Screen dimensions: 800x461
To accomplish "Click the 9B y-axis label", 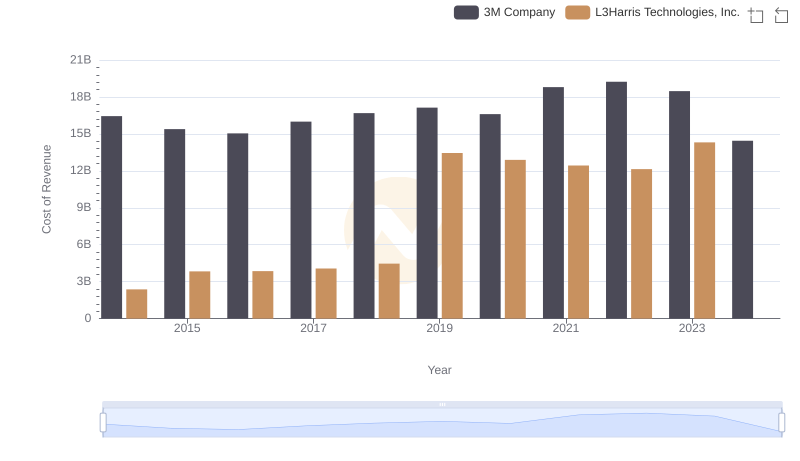I will tap(84, 208).
